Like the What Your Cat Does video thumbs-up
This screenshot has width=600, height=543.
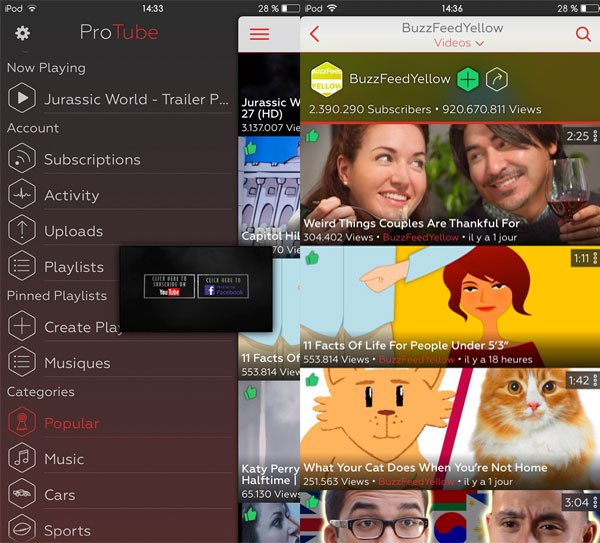coord(312,380)
